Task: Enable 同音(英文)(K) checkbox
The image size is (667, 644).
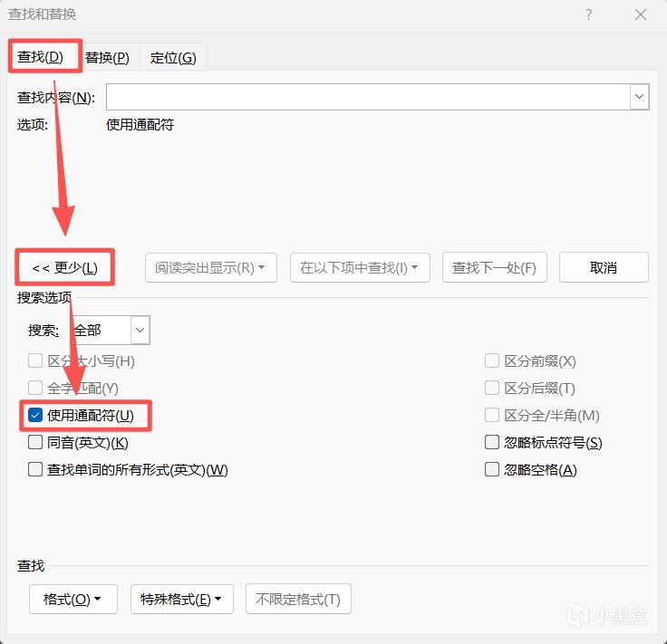Action: tap(35, 442)
